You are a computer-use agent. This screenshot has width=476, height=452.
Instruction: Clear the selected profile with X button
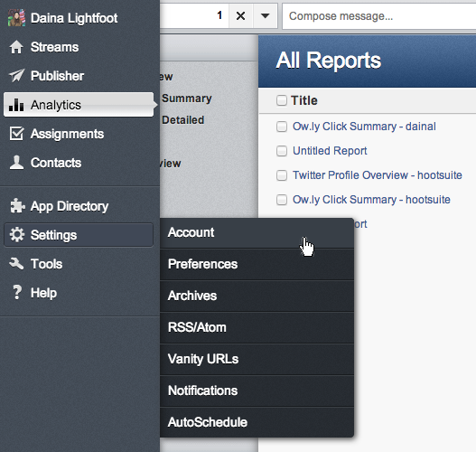[x=241, y=15]
